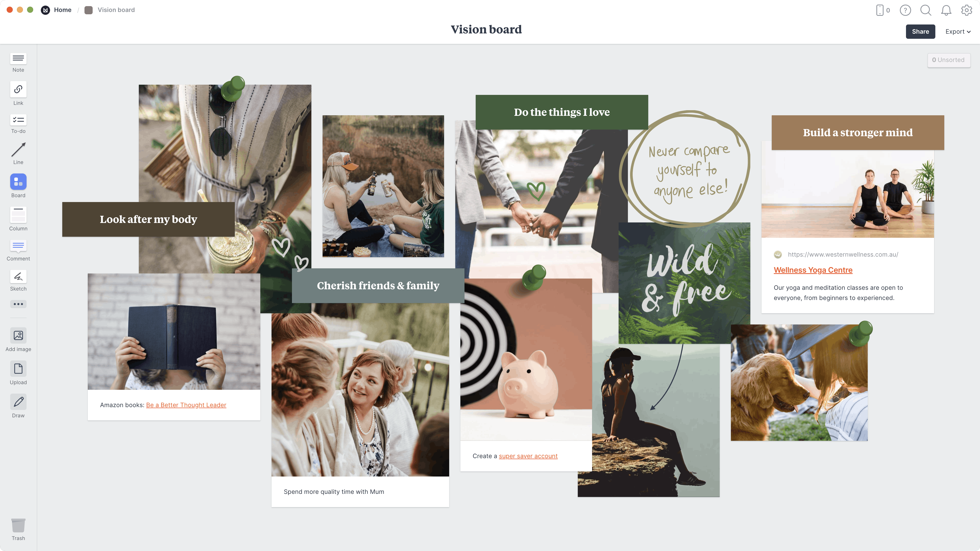Click the super saver account link
Image resolution: width=980 pixels, height=551 pixels.
pos(528,456)
